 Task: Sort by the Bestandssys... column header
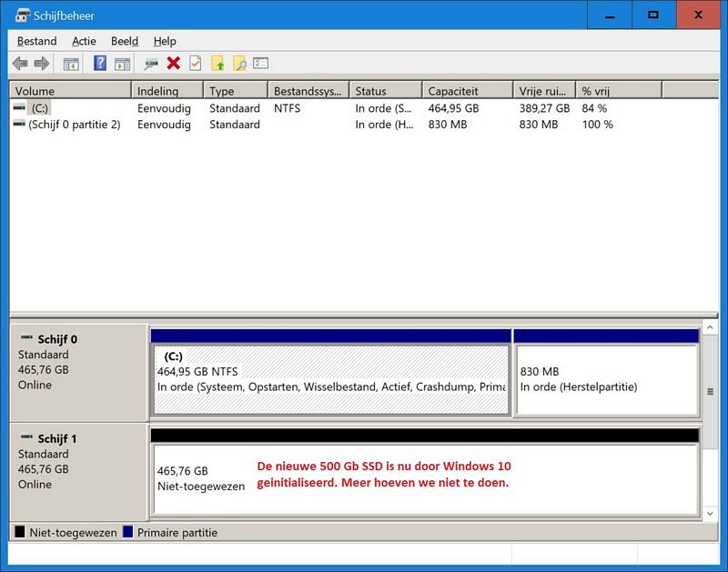[308, 90]
